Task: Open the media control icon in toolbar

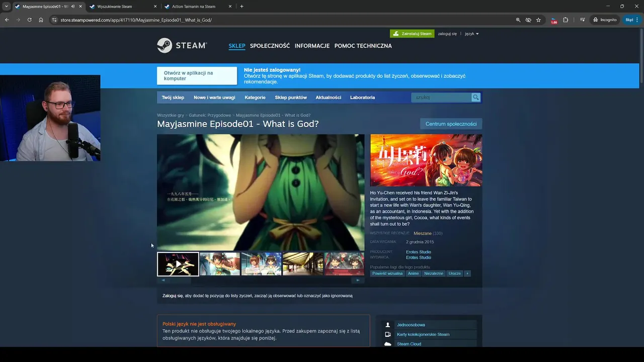Action: point(583,20)
